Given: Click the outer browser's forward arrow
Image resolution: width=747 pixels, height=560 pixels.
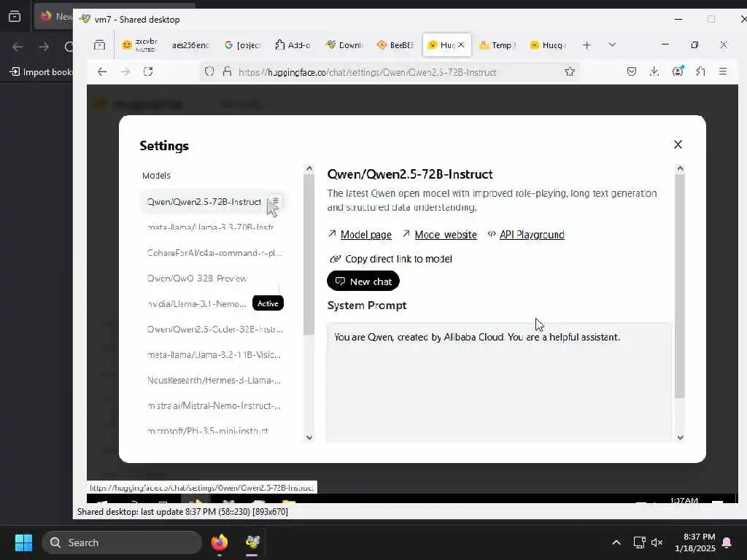Looking at the screenshot, I should 43,47.
